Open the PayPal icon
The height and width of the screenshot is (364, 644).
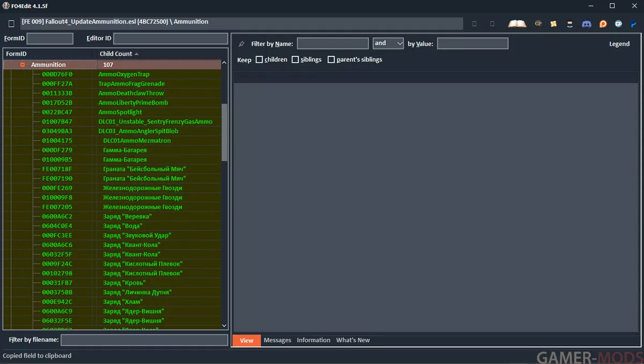(x=634, y=24)
